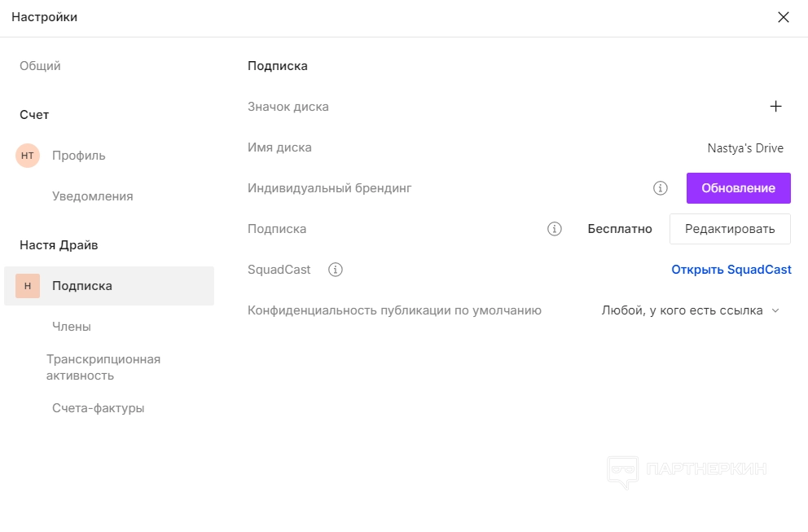Click the Nastya's Drive name field

point(745,148)
